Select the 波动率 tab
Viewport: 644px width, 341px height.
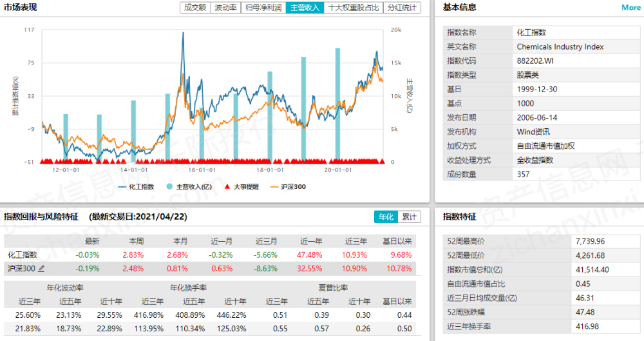pyautogui.click(x=225, y=8)
